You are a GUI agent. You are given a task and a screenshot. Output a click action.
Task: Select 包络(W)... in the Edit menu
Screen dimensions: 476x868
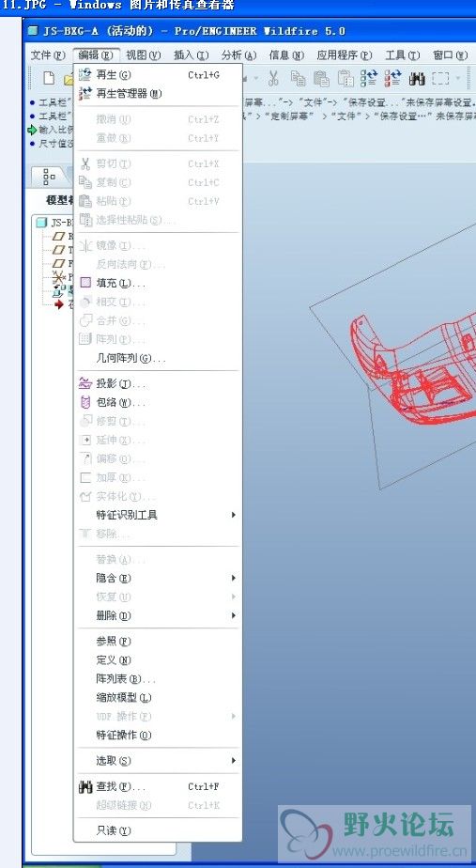point(159,402)
